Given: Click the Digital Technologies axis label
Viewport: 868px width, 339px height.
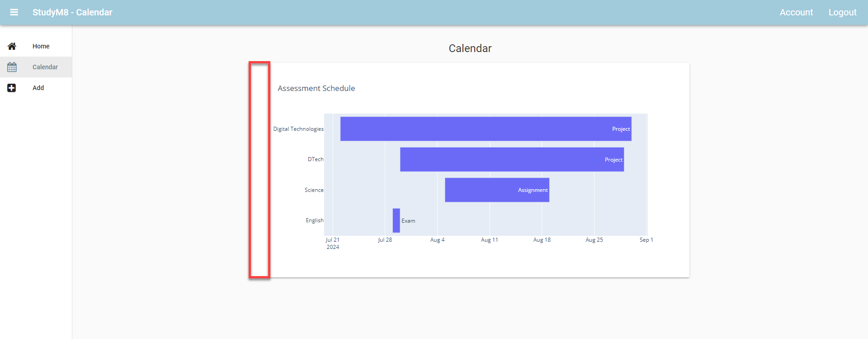Looking at the screenshot, I should pyautogui.click(x=298, y=129).
